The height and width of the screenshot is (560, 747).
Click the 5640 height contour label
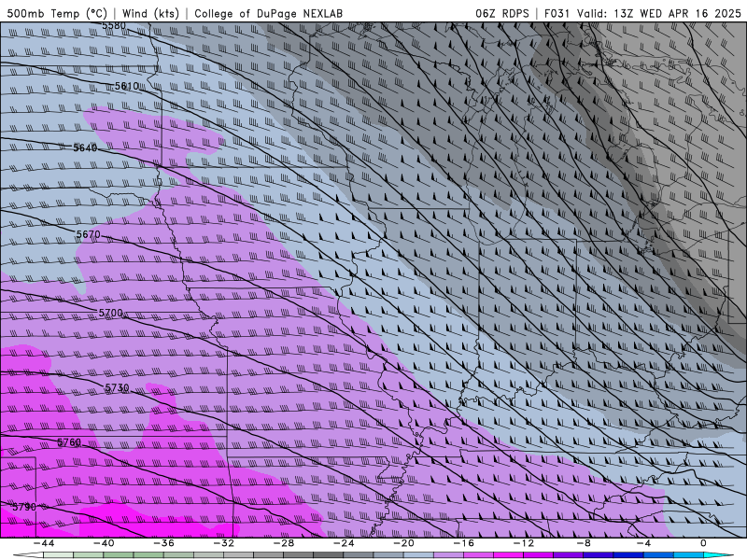click(85, 148)
